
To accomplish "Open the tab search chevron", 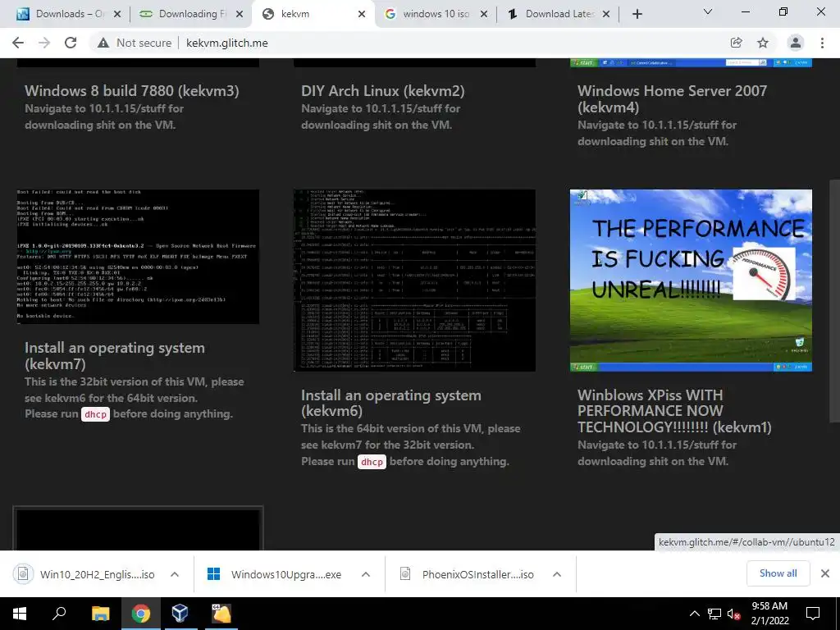I will [708, 11].
